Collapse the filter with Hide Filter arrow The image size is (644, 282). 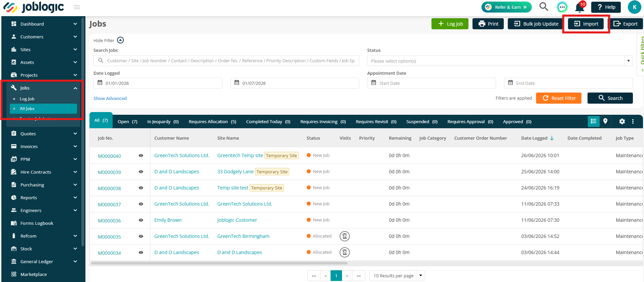[x=120, y=40]
